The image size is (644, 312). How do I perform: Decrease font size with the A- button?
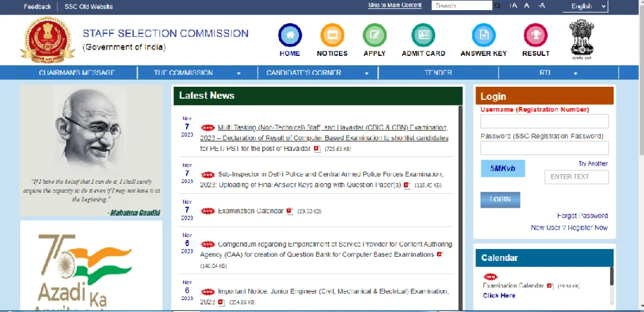click(541, 6)
